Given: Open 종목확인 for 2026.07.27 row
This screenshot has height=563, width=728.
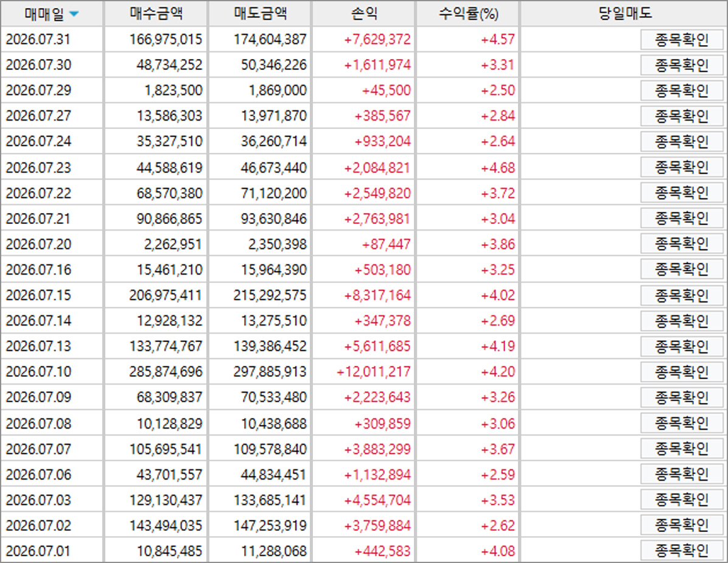Looking at the screenshot, I should 682,116.
